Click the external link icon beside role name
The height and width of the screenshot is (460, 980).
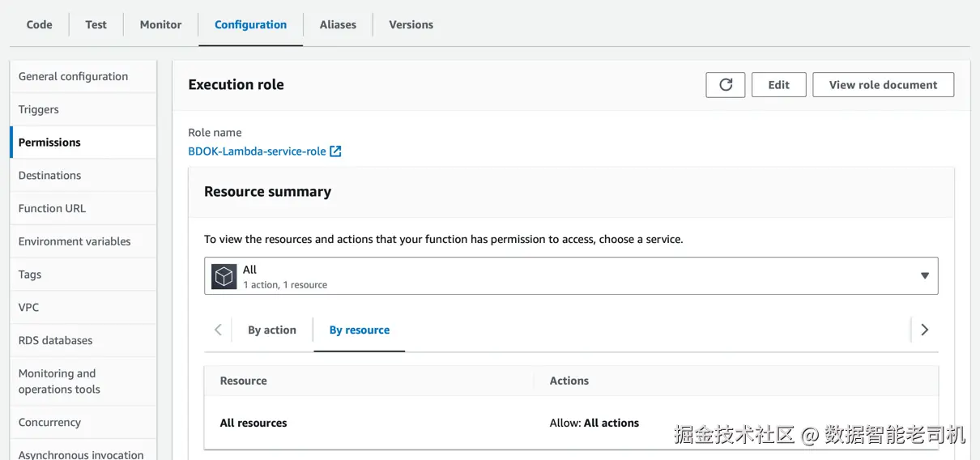(x=335, y=151)
